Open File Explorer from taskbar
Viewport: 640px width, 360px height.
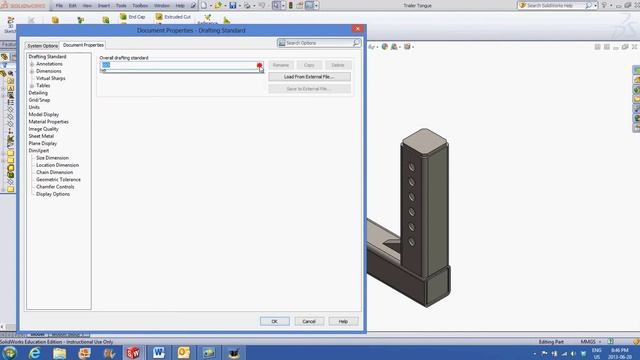pyautogui.click(x=59, y=353)
